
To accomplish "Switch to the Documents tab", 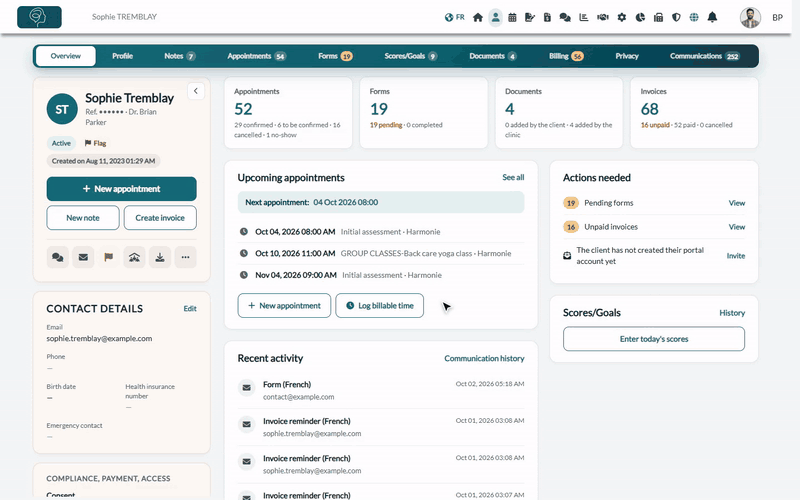I will click(x=492, y=56).
